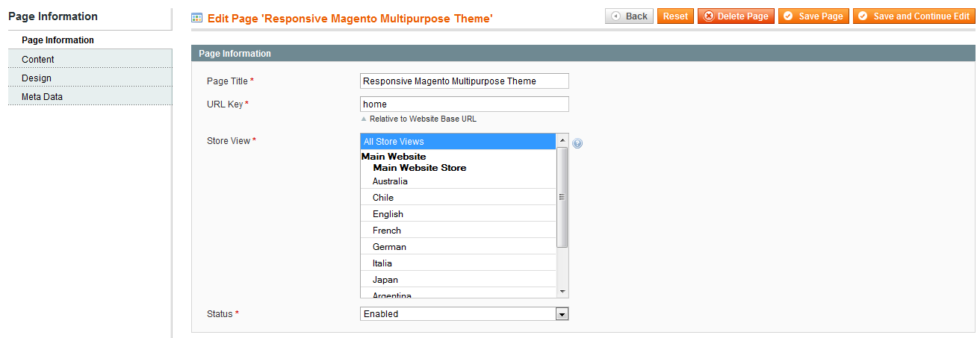The height and width of the screenshot is (338, 980).
Task: Select French store view
Action: (459, 231)
